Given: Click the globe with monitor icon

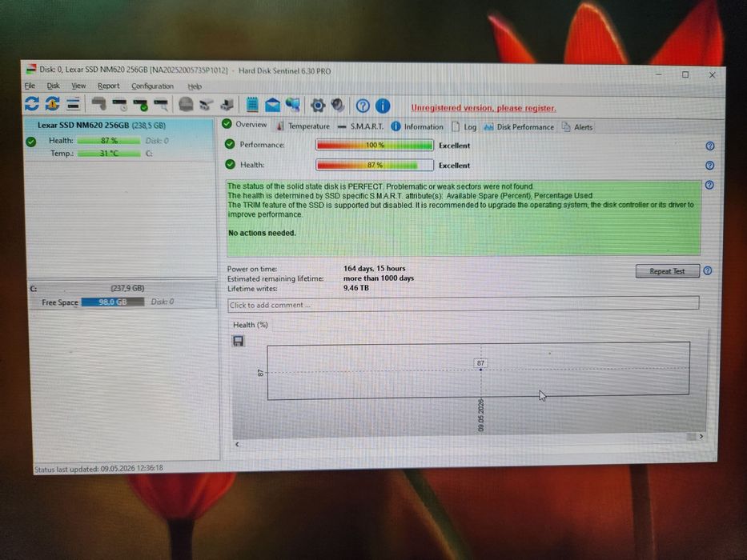Looking at the screenshot, I should 293,105.
